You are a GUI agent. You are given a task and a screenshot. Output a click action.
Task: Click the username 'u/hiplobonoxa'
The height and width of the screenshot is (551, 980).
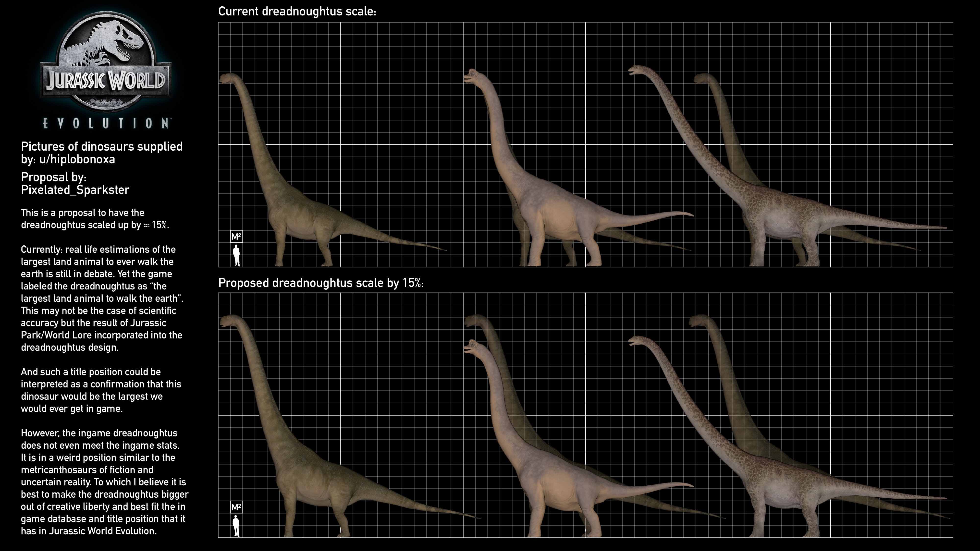pos(77,159)
